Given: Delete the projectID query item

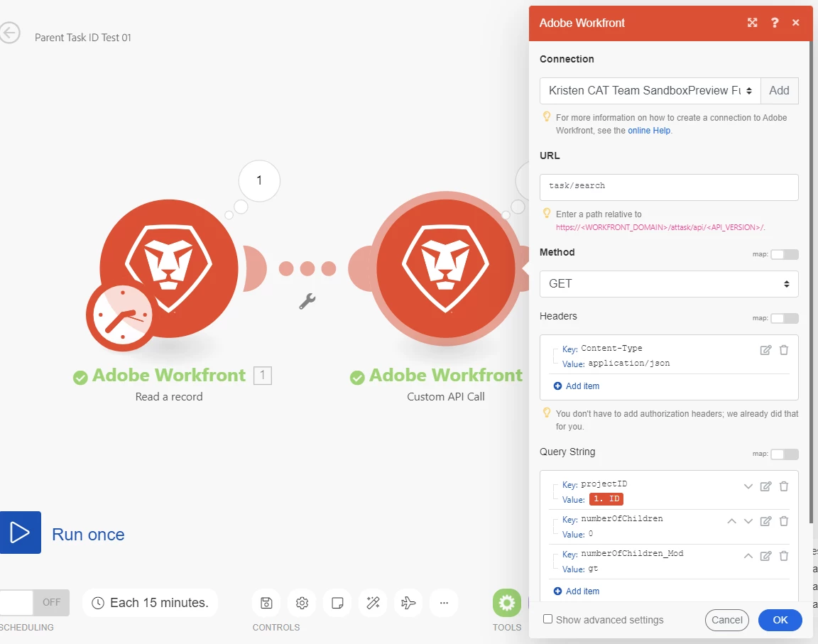Looking at the screenshot, I should (x=784, y=486).
